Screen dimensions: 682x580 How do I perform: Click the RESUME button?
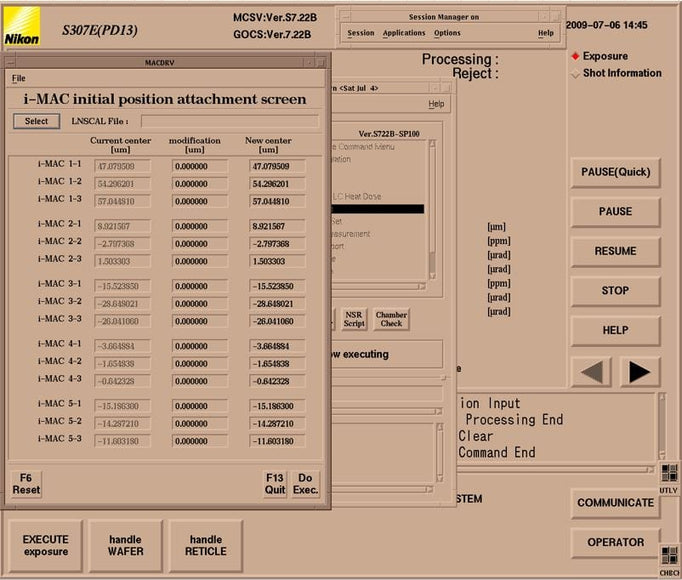coord(615,251)
